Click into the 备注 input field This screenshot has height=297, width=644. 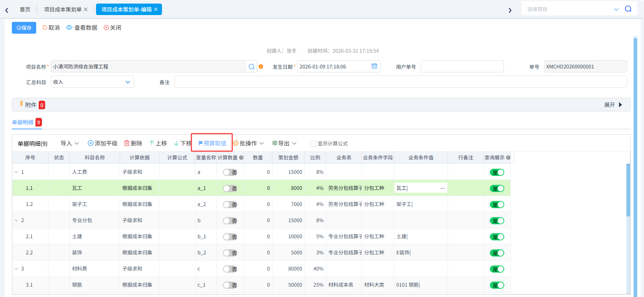[x=400, y=82]
